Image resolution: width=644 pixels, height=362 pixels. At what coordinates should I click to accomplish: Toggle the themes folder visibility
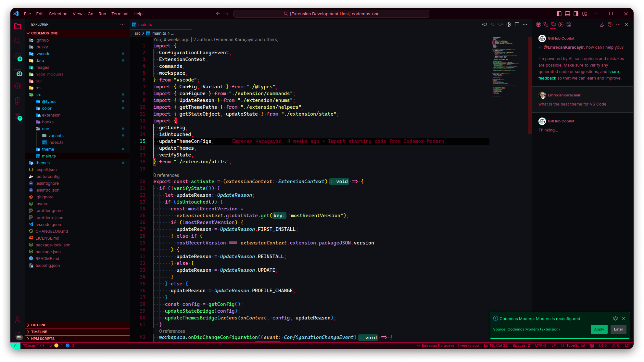[x=42, y=163]
